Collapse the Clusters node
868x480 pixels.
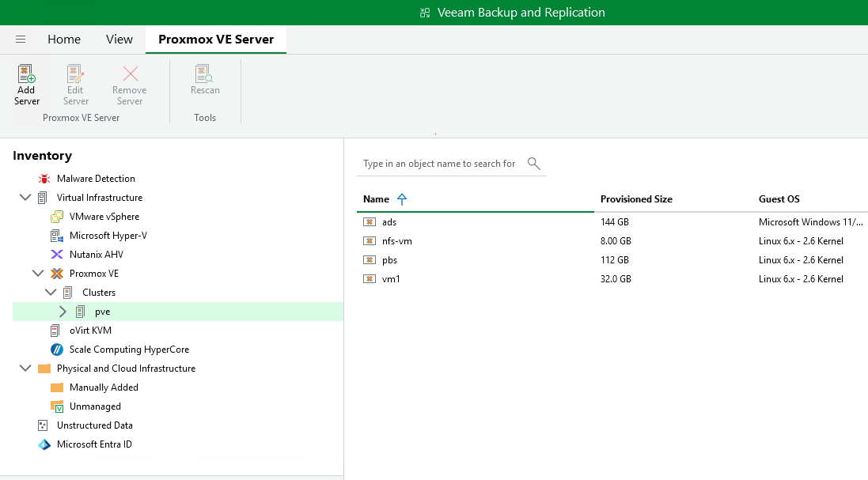tap(51, 292)
